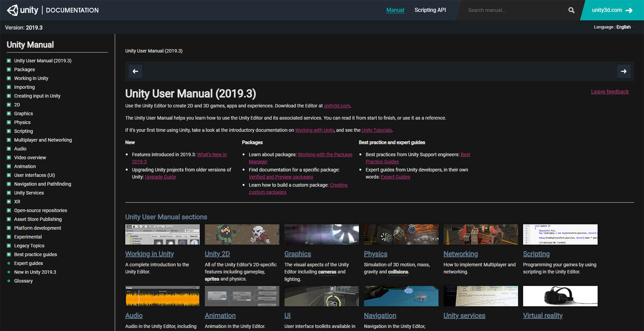The width and height of the screenshot is (644, 331).
Task: Follow the Upgrade Guide link
Action: click(x=160, y=176)
